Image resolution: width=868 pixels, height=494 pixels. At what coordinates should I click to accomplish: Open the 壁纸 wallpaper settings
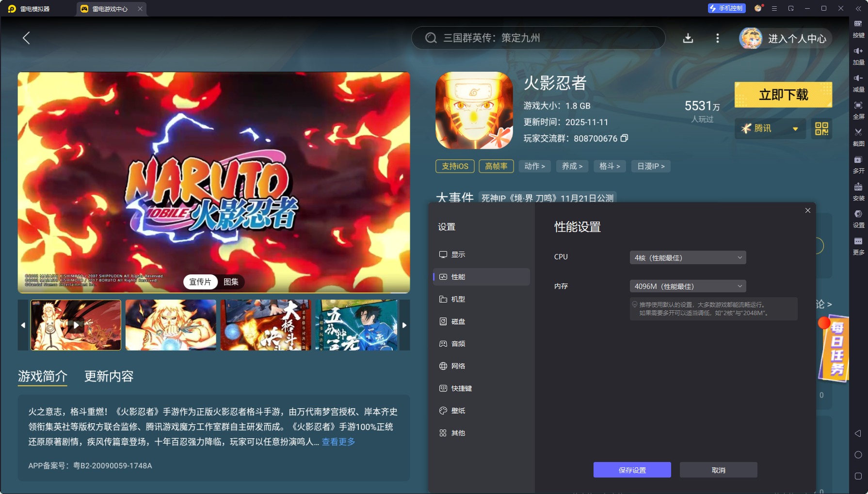click(x=482, y=411)
